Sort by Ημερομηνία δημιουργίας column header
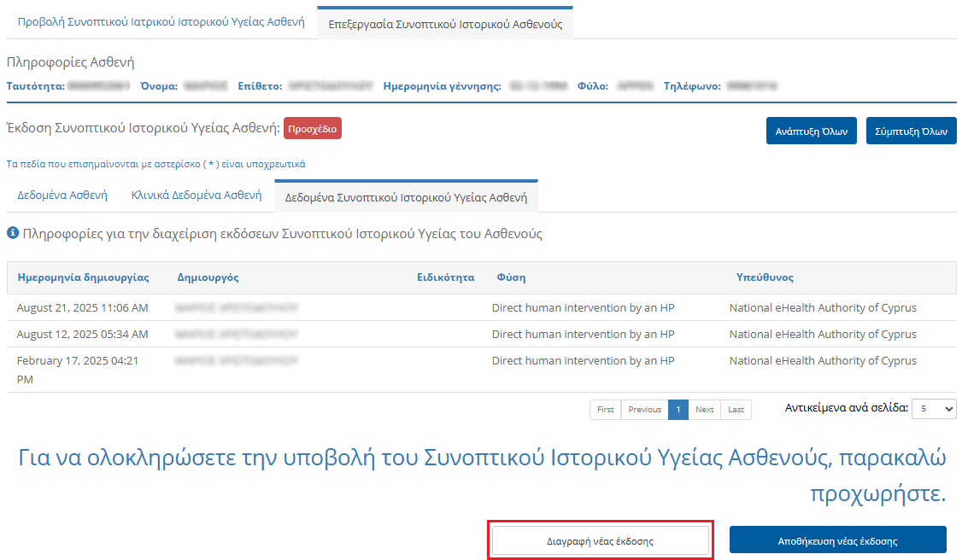 83,277
